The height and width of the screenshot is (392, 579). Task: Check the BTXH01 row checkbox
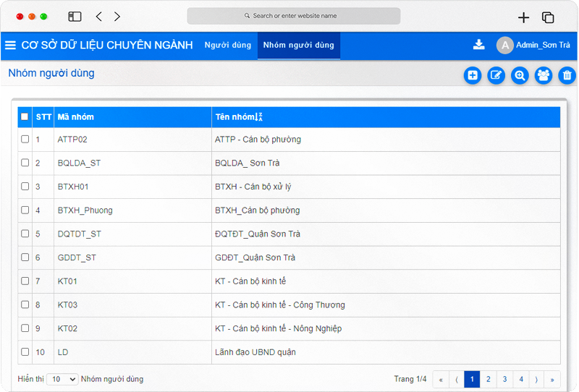click(25, 187)
